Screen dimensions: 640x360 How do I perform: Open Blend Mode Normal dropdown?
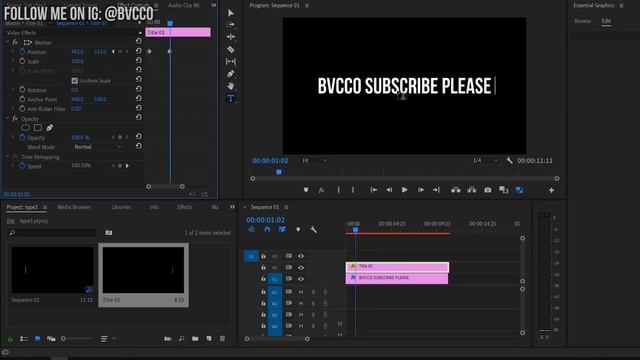(97, 147)
